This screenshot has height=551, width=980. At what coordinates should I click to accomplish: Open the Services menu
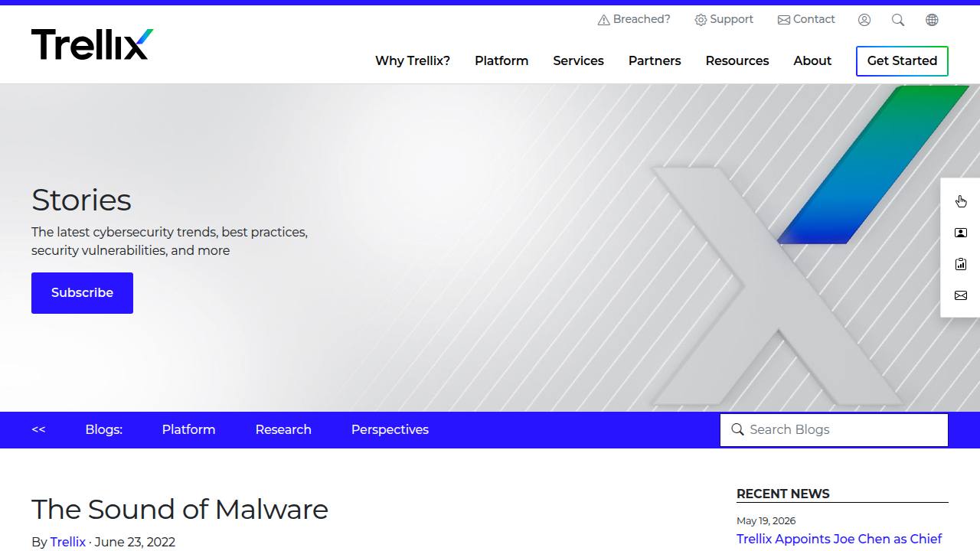(x=578, y=60)
